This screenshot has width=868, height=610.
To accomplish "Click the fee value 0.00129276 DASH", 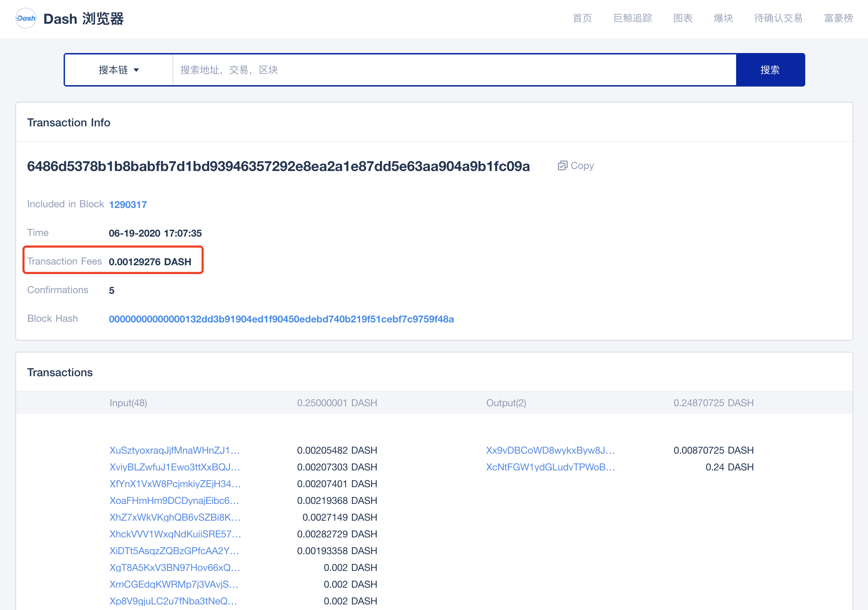I will point(150,261).
